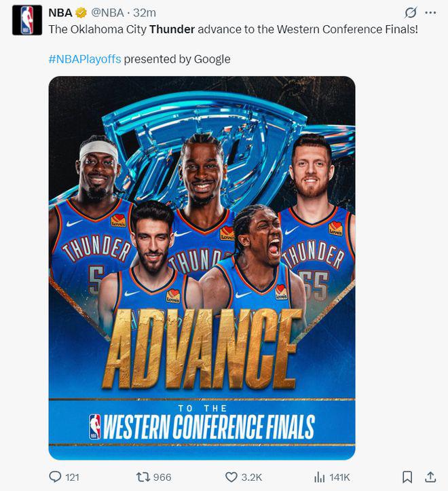Click the bold Thunder keyword in tweet text

point(172,29)
